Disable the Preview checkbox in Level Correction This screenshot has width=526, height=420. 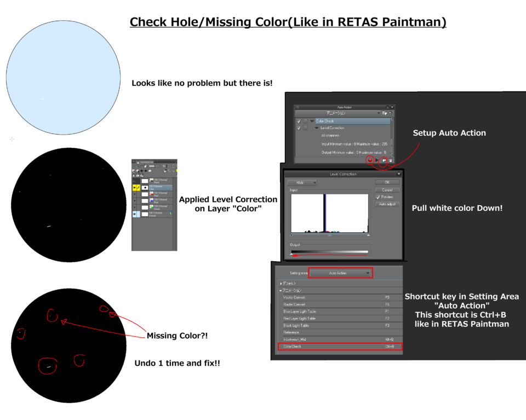(378, 197)
